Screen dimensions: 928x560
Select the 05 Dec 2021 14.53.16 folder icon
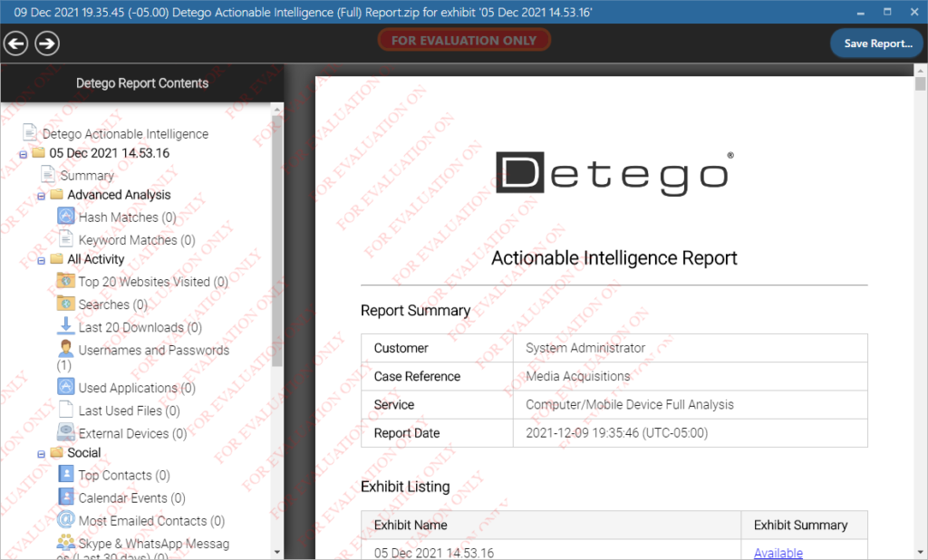tap(38, 152)
